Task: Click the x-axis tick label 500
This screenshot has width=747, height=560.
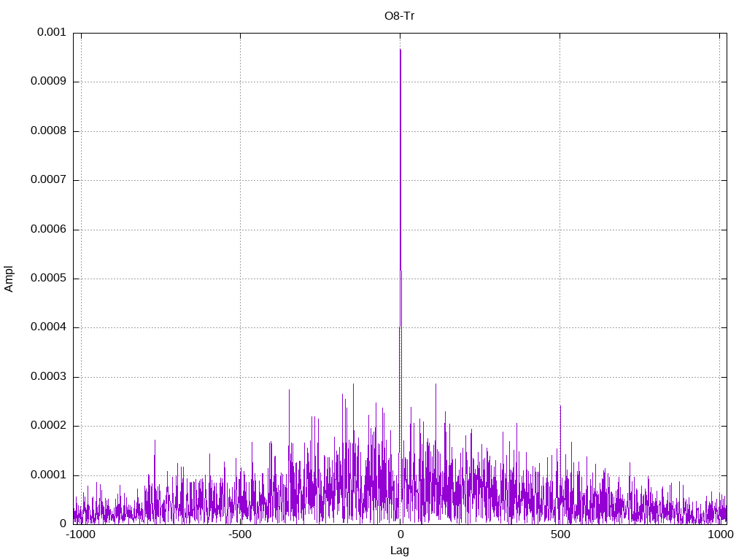Action: (x=560, y=534)
